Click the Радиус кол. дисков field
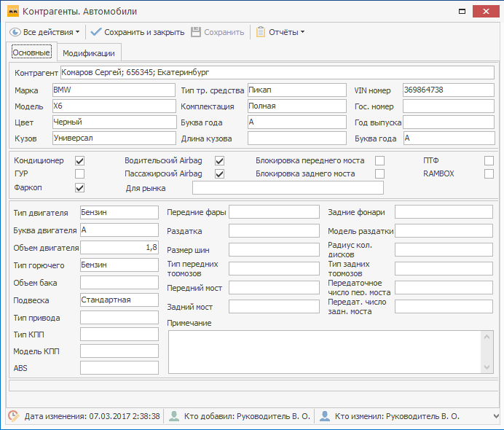 pos(444,250)
